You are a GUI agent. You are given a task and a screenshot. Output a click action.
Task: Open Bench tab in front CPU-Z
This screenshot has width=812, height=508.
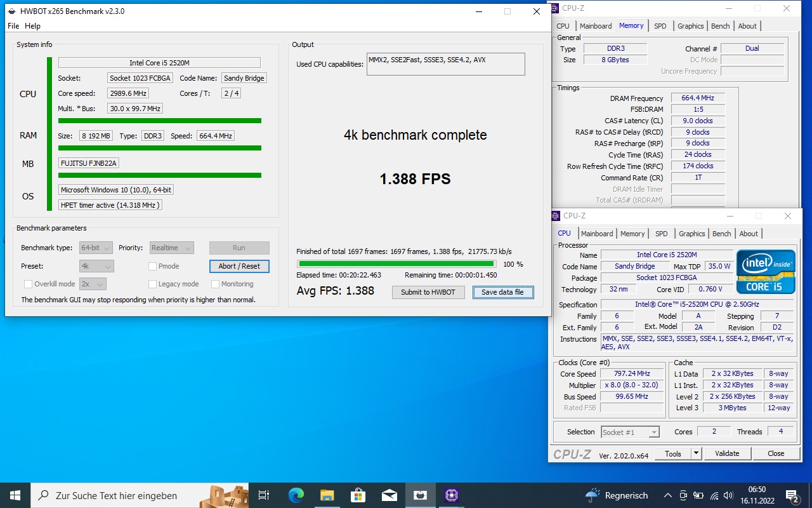coord(722,234)
